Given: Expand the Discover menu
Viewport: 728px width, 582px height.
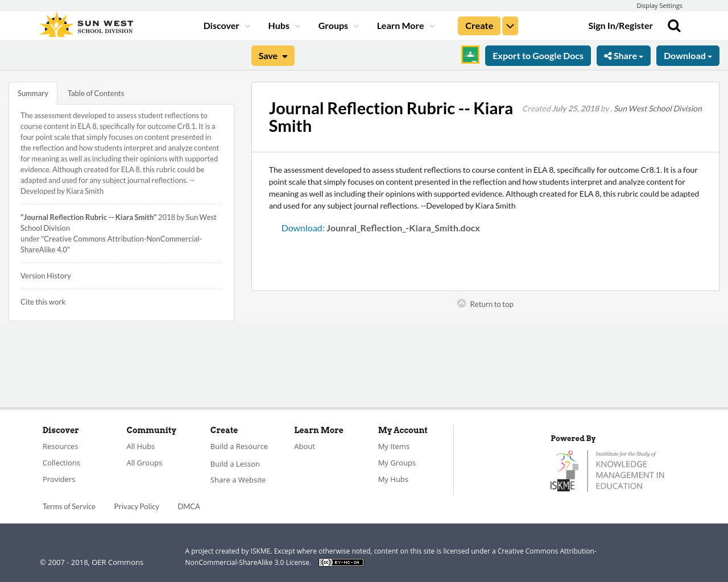Looking at the screenshot, I should coord(225,24).
